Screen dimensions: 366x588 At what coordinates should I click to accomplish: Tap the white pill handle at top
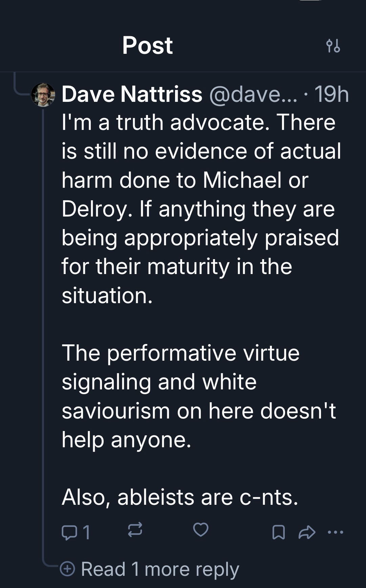[x=310, y=1]
